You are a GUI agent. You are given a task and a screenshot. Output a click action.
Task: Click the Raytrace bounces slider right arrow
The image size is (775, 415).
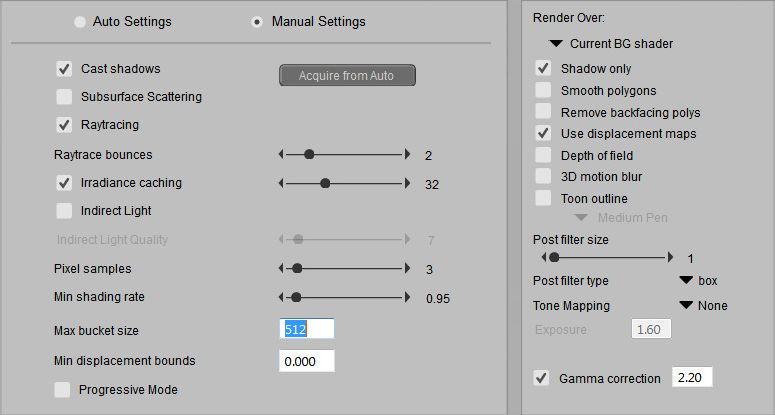click(x=407, y=155)
